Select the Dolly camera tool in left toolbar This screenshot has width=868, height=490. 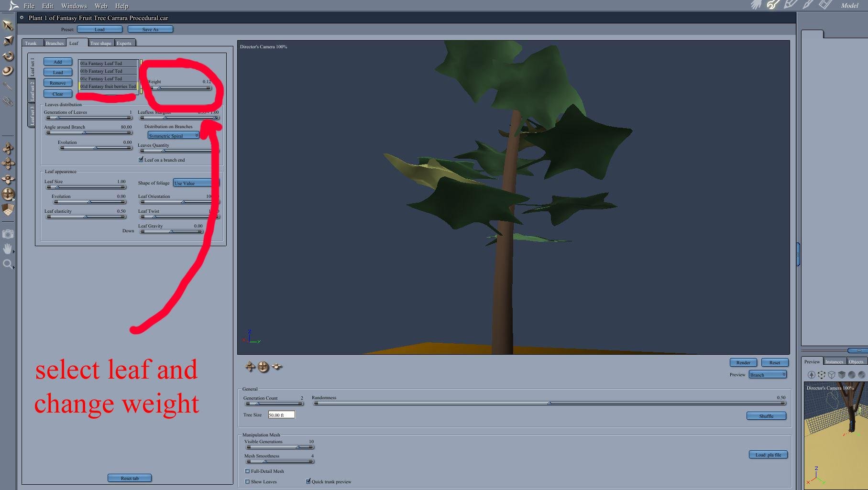[x=8, y=148]
